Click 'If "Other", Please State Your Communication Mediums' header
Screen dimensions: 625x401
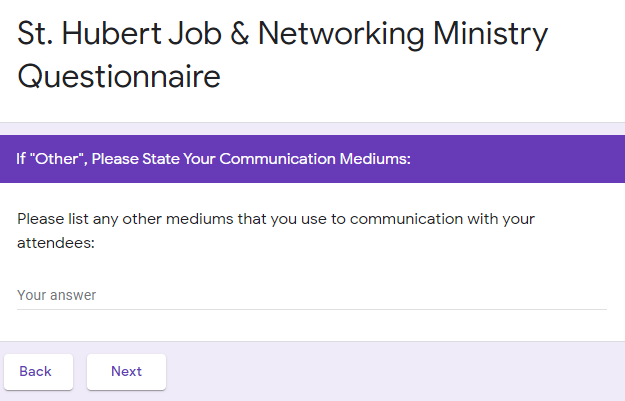coord(214,159)
